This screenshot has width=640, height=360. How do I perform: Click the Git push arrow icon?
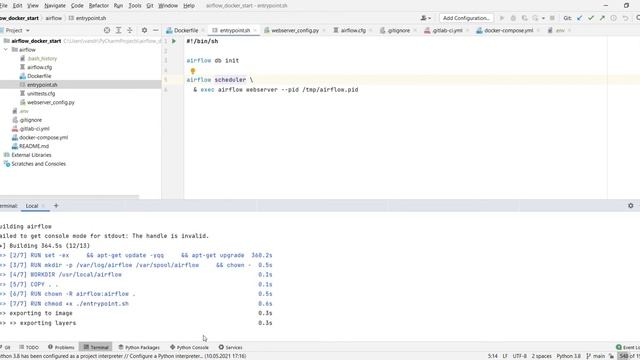tap(602, 18)
